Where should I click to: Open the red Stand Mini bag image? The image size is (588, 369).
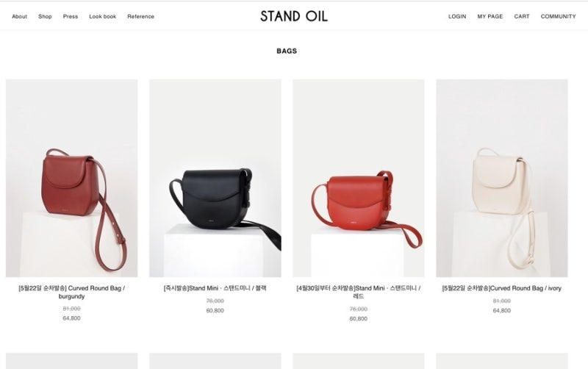(x=359, y=178)
